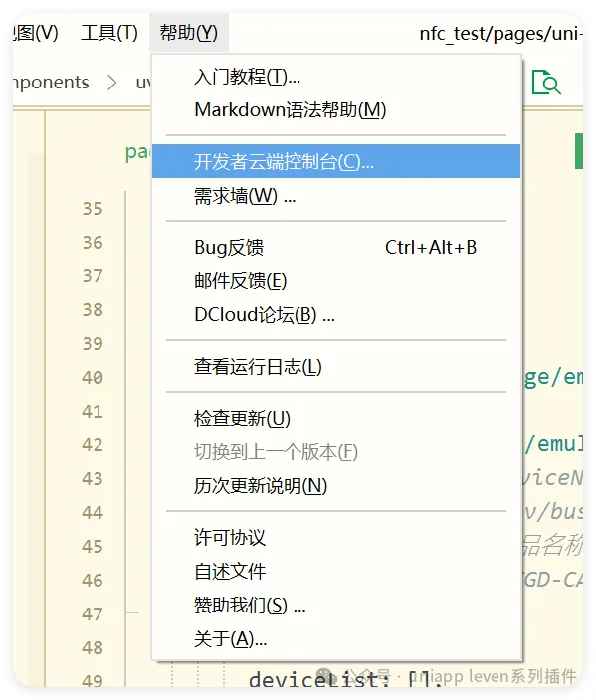Click the file search icon in toolbar

click(546, 83)
